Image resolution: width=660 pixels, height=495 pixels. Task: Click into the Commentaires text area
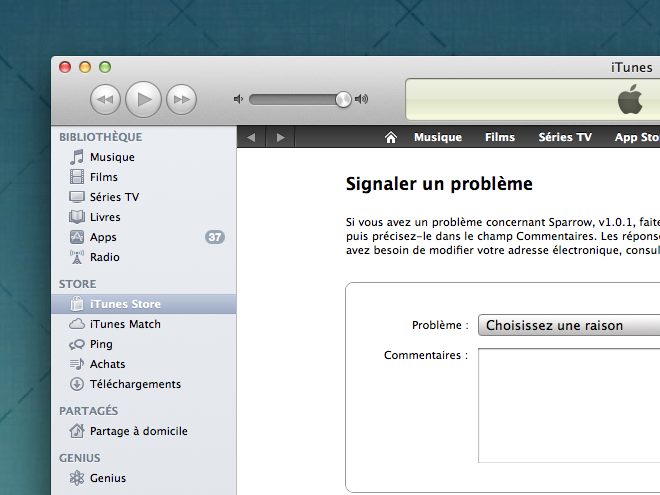pos(569,405)
